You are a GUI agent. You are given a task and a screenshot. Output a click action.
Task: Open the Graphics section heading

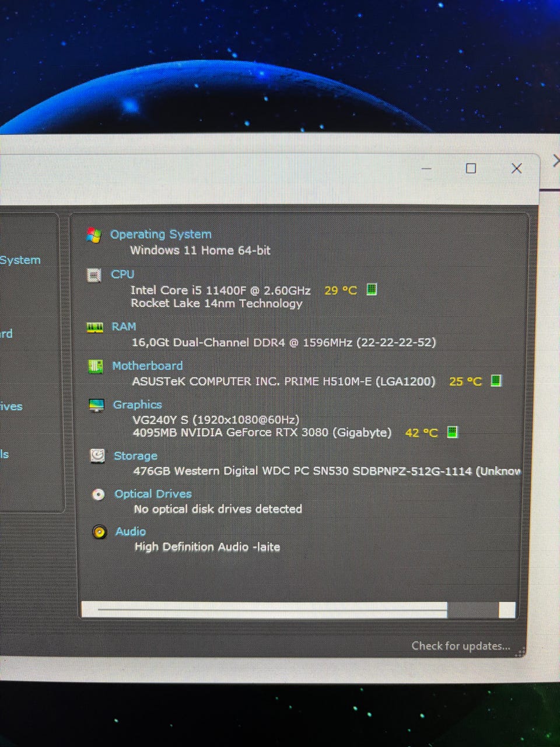[x=138, y=404]
